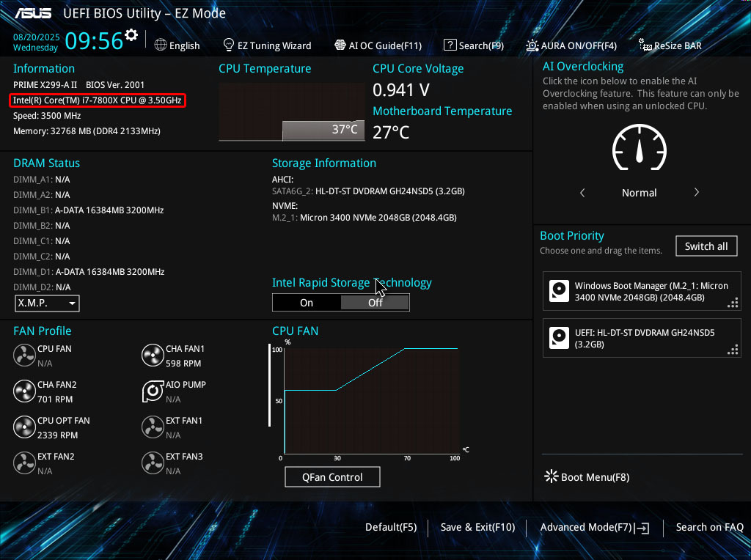Click drag handle on Windows Boot Manager entry
Viewport: 751px width, 560px height.
pyautogui.click(x=733, y=303)
